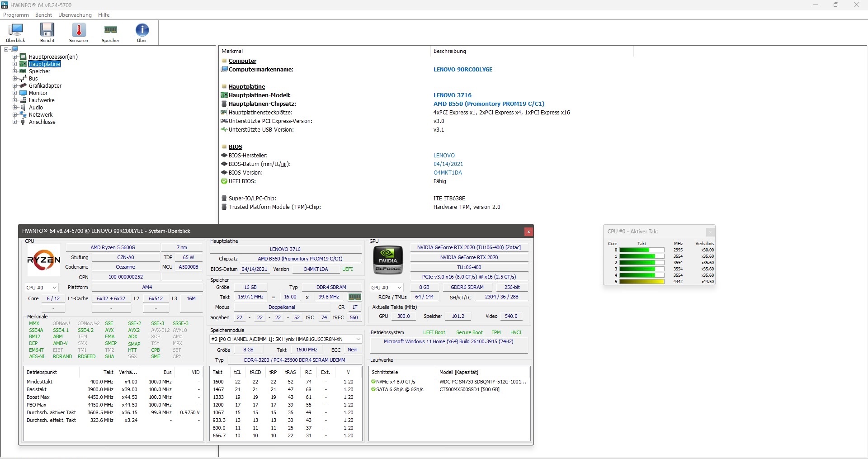Click the Betriebspunkt column header
Image resolution: width=868 pixels, height=459 pixels.
(x=52, y=372)
